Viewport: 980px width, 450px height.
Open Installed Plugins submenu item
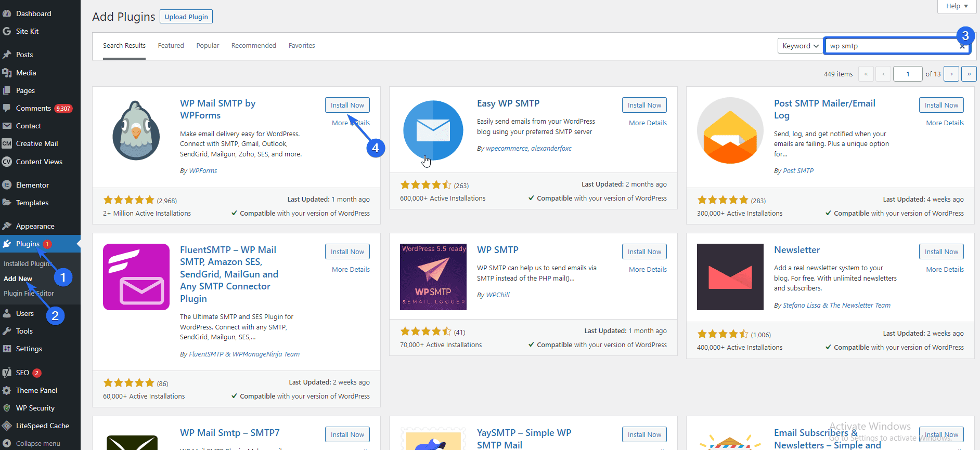coord(28,263)
